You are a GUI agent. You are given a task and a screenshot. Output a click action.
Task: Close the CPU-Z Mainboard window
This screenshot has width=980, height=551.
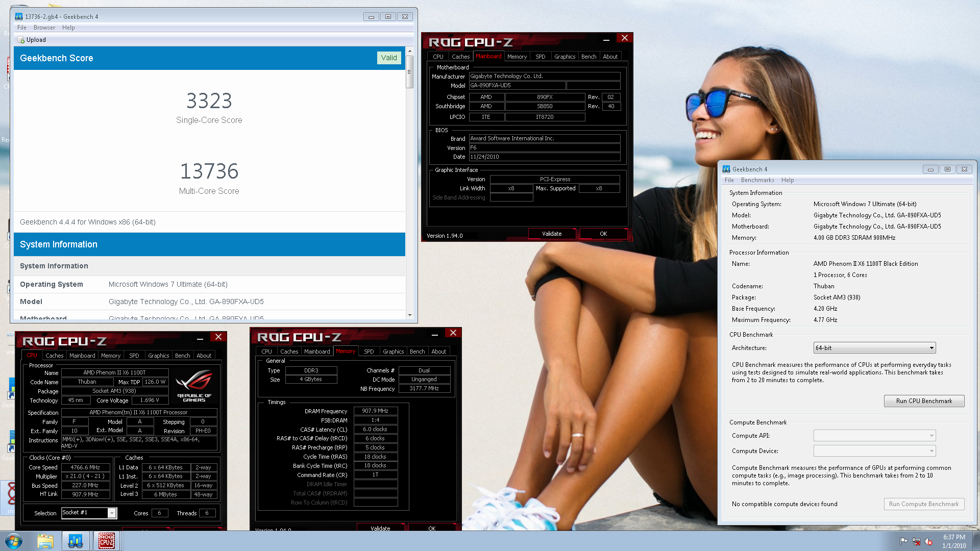coord(625,38)
